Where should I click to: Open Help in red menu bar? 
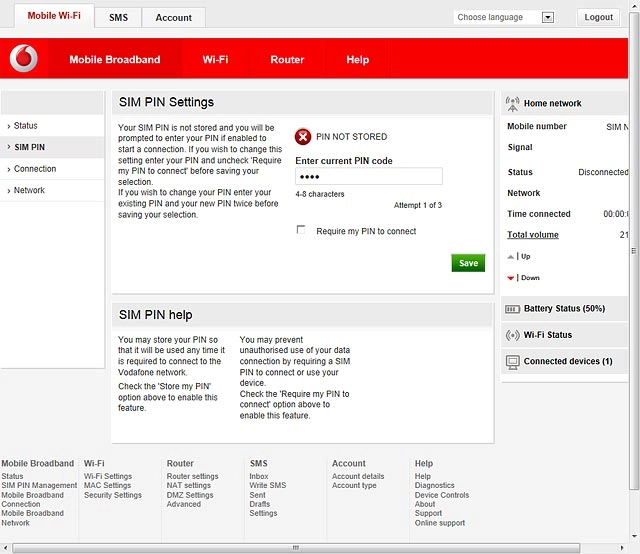358,60
